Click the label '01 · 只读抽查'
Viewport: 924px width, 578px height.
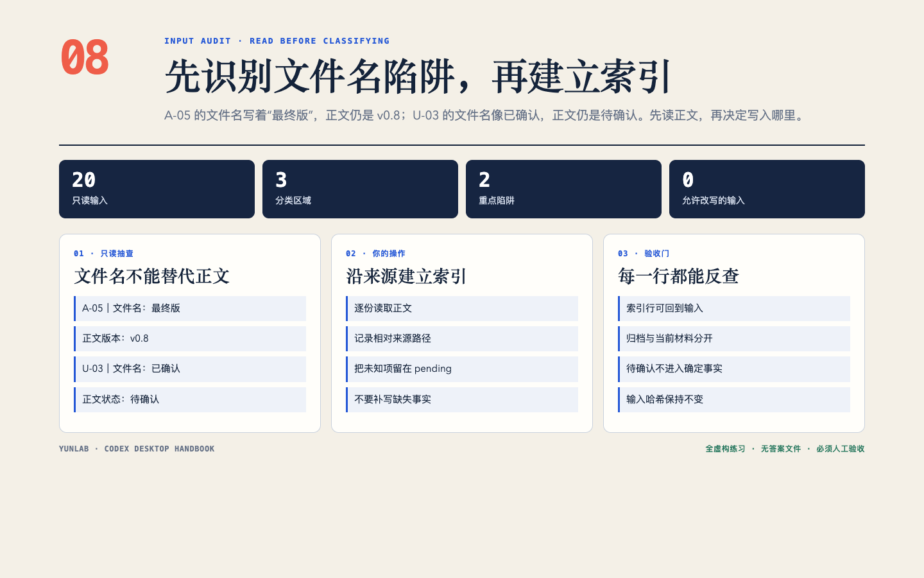click(x=103, y=254)
